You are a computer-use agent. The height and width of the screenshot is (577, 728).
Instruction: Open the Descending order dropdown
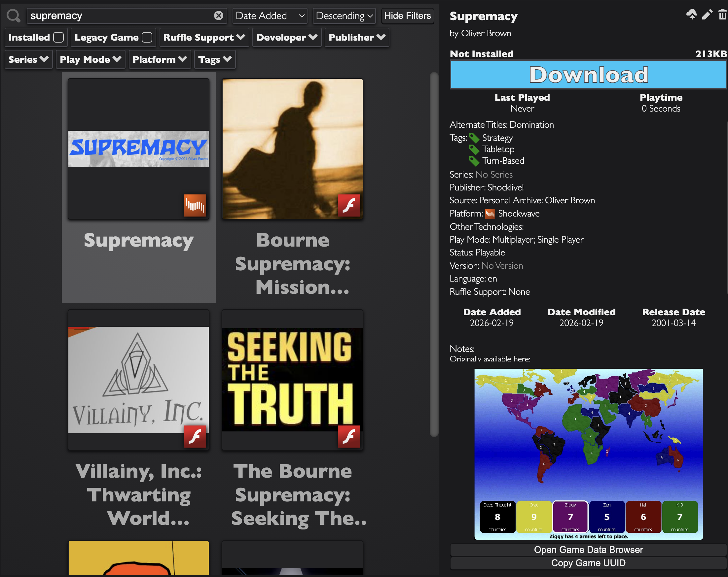pyautogui.click(x=344, y=16)
